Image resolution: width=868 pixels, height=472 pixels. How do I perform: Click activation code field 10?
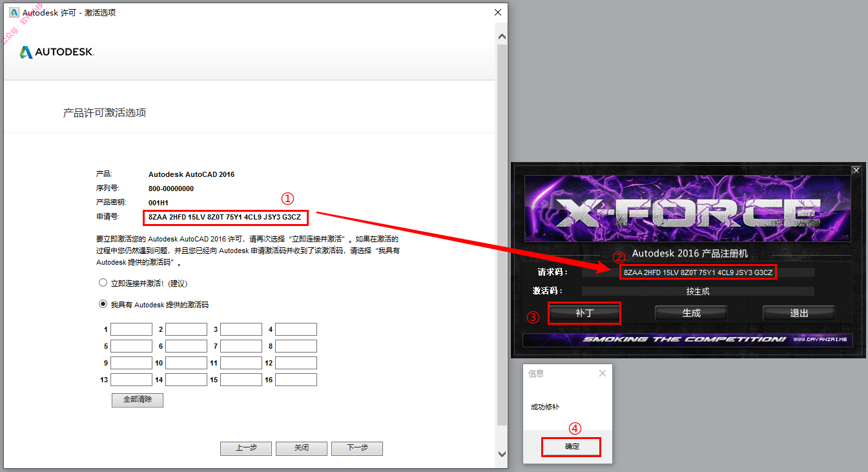pyautogui.click(x=186, y=363)
